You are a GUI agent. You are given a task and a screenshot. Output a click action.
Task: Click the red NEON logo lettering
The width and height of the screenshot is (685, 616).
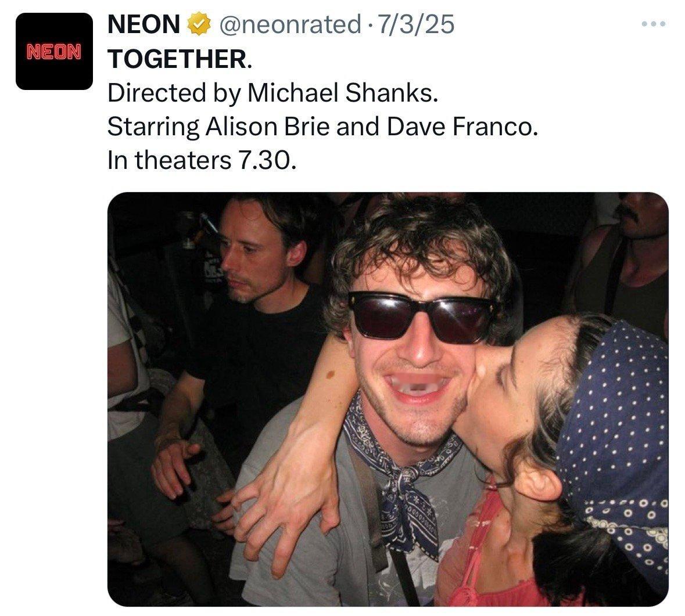(x=54, y=52)
